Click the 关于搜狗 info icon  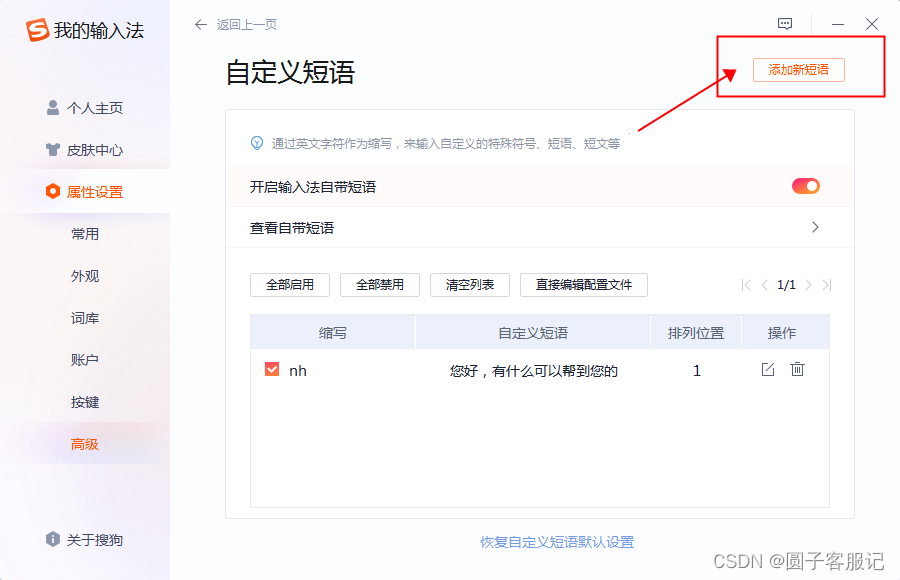coord(53,539)
